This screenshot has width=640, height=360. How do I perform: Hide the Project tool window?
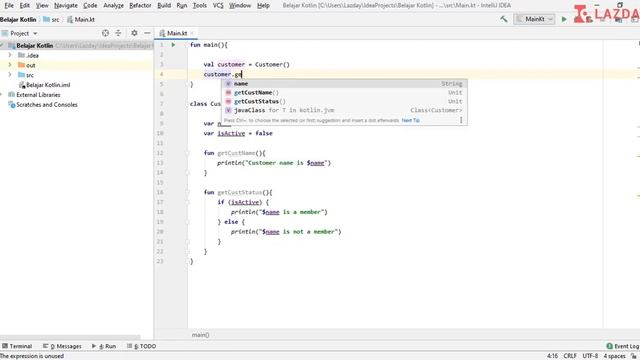pyautogui.click(x=147, y=33)
